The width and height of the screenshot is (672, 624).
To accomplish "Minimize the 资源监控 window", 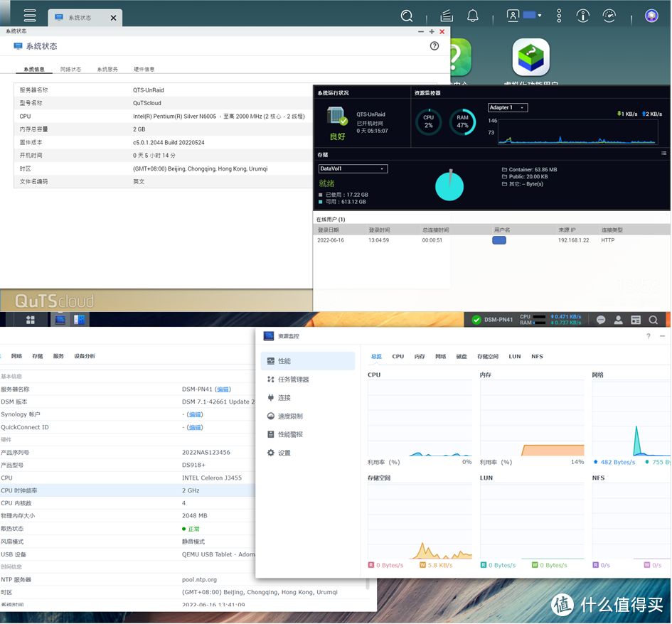I will tap(663, 336).
